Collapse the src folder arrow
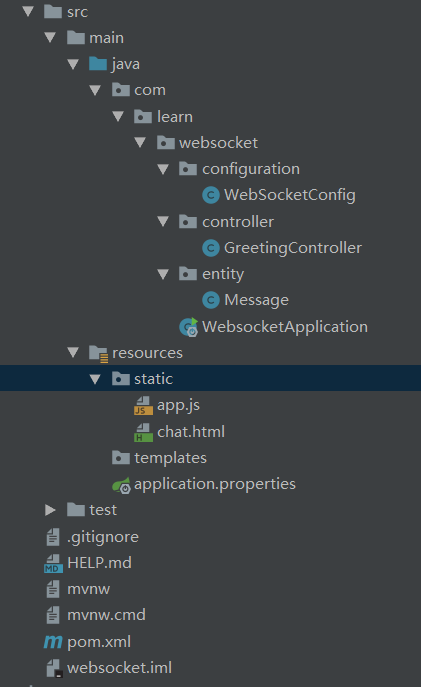 [28, 11]
